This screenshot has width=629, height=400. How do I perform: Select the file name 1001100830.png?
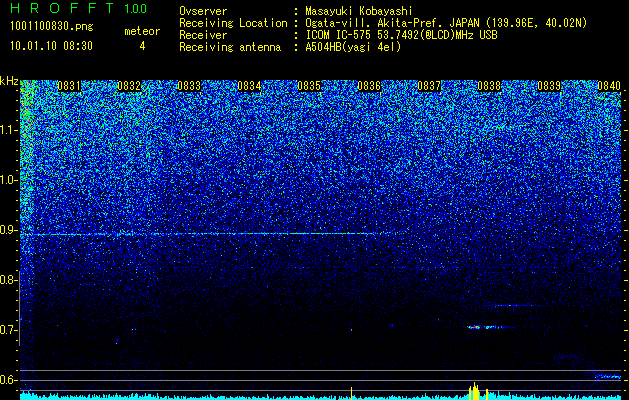point(52,27)
